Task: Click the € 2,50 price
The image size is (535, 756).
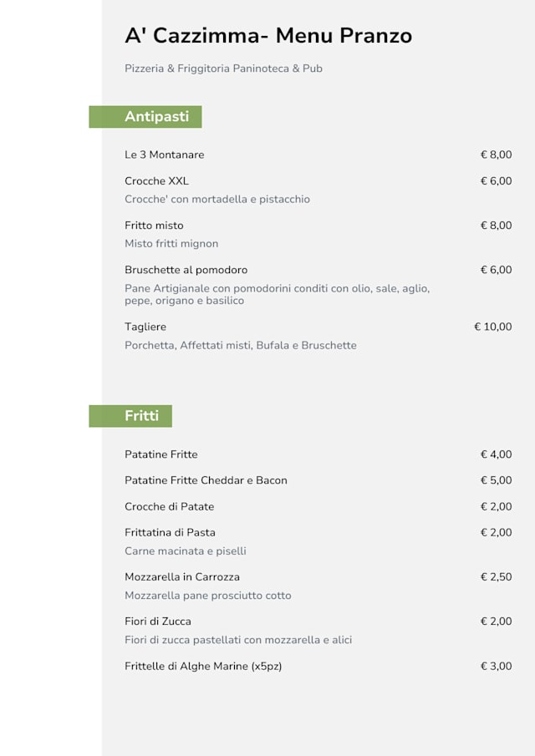Action: (x=496, y=576)
